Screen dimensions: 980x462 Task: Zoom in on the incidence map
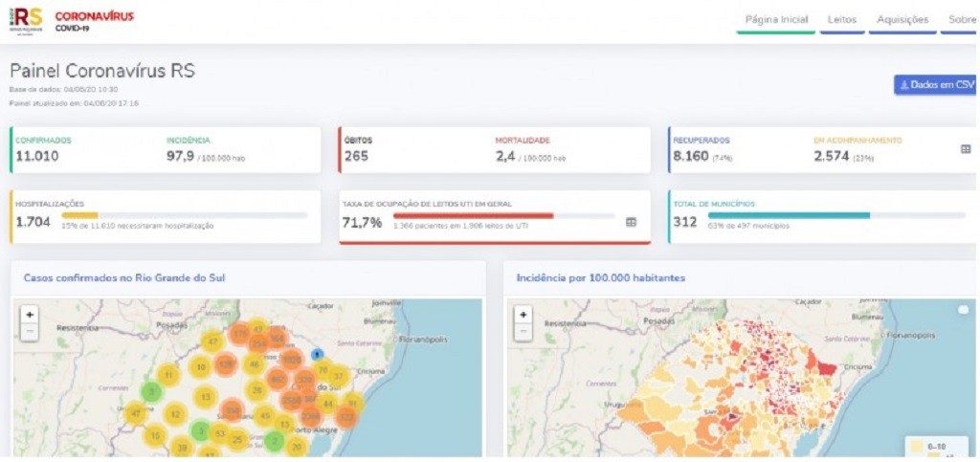pos(523,314)
